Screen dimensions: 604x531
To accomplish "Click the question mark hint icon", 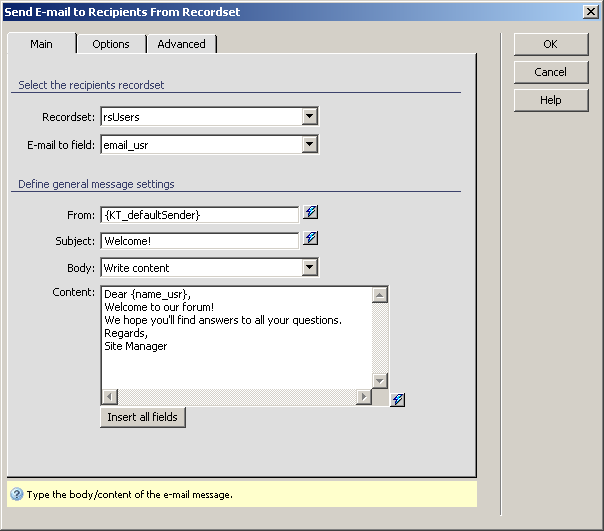I will coord(17,494).
